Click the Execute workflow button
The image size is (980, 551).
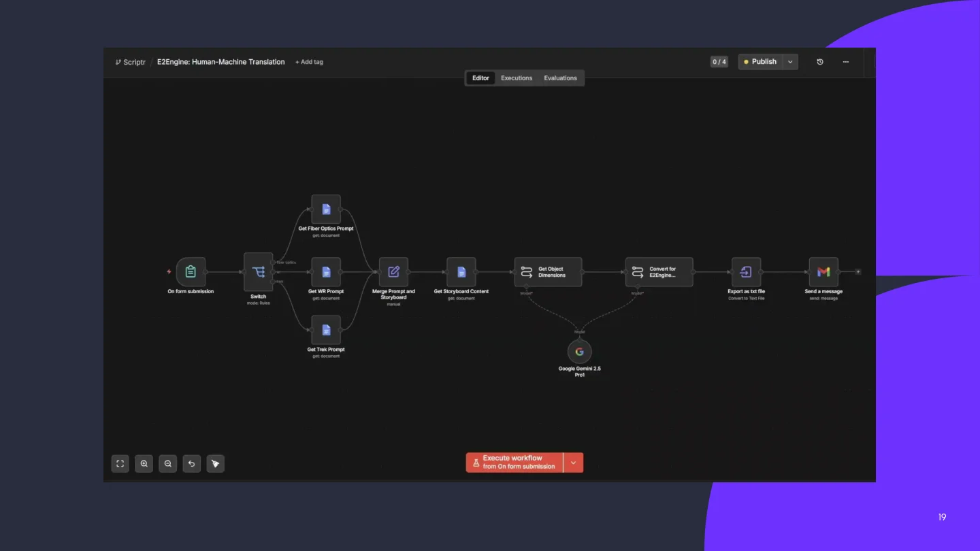tap(514, 463)
